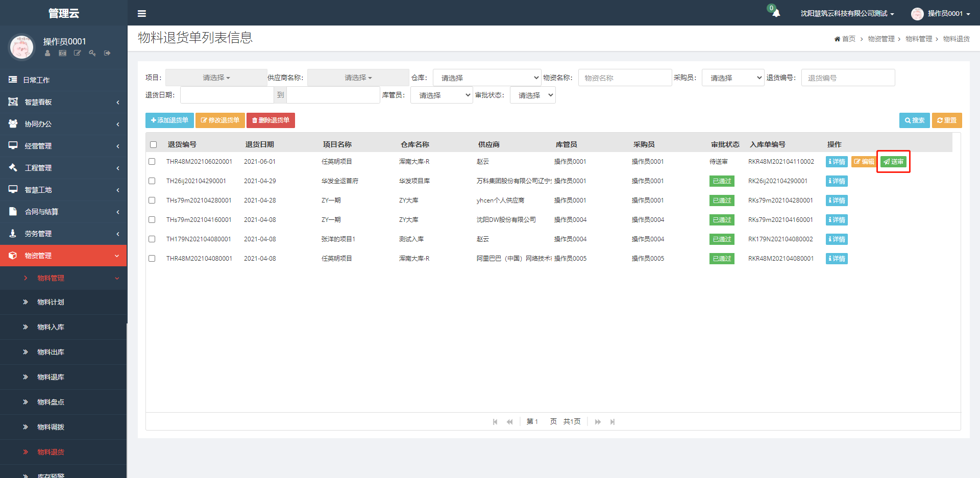Open 详情 for TH179N202104080001

(x=837, y=239)
